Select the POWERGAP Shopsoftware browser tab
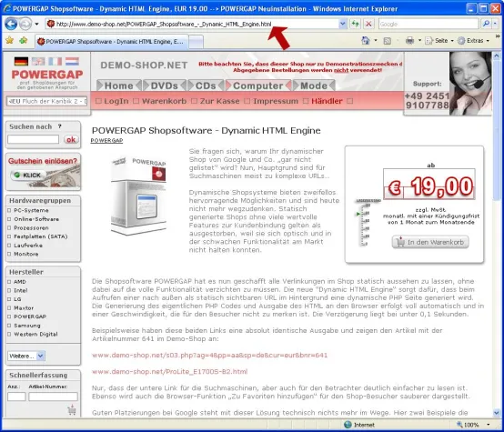504x432 pixels. pos(112,42)
